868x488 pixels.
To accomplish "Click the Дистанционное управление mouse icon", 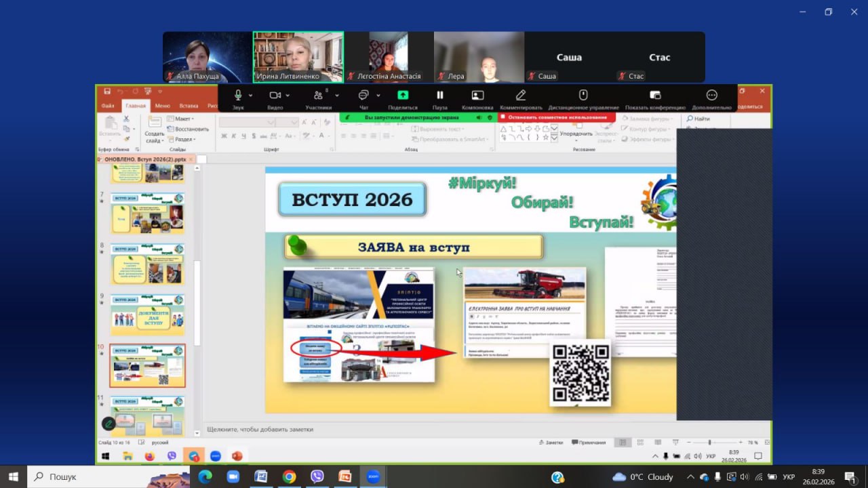I will pos(583,96).
